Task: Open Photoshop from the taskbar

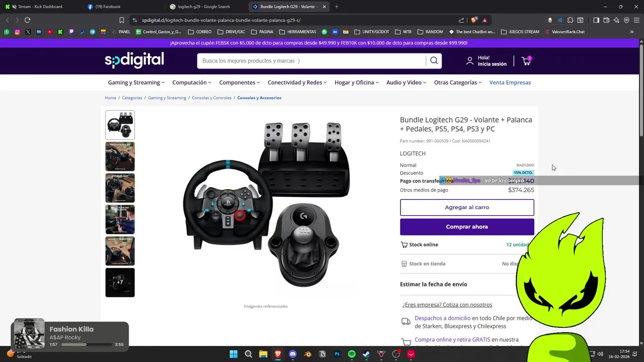Action: pos(337,354)
